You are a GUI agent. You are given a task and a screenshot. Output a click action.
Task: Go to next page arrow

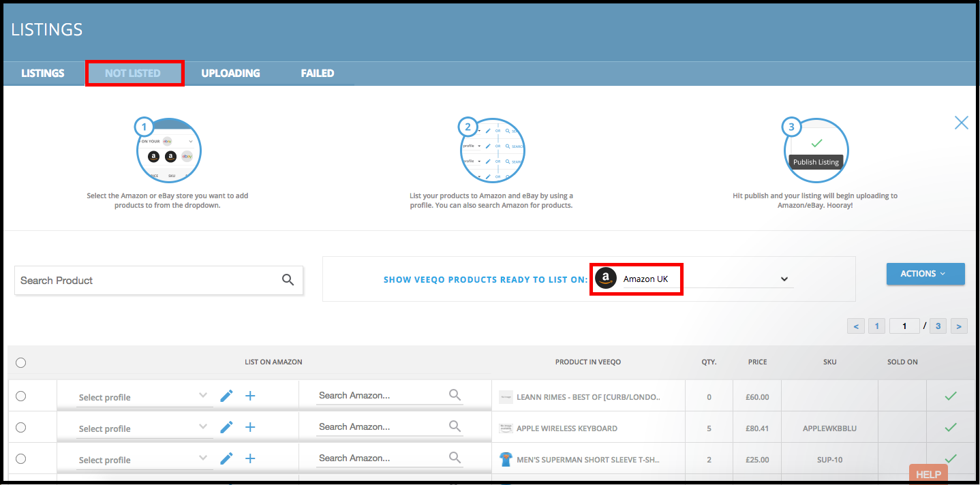point(959,326)
